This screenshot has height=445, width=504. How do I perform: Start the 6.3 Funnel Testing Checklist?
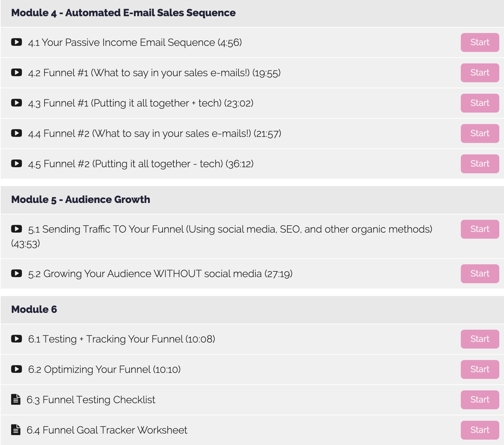tap(480, 400)
